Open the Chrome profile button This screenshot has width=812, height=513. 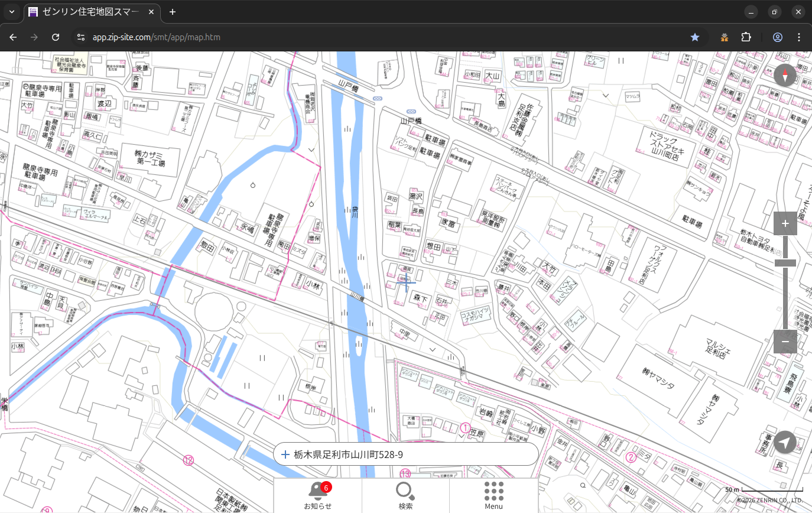pyautogui.click(x=777, y=37)
